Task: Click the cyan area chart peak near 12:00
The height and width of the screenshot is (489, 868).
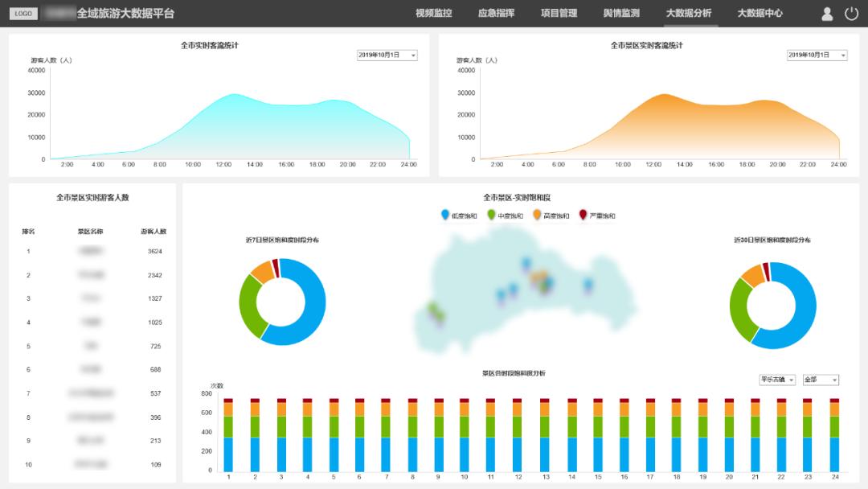Action: coord(235,95)
